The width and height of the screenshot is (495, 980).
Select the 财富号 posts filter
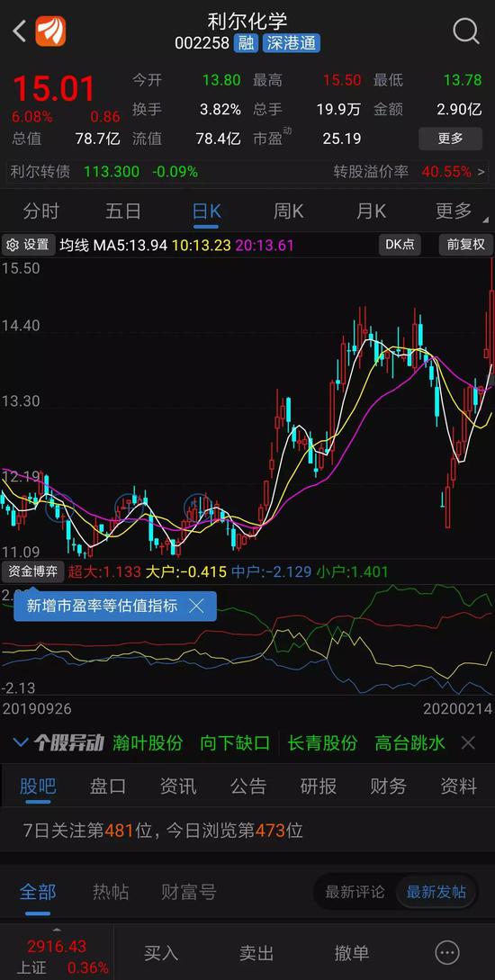189,892
